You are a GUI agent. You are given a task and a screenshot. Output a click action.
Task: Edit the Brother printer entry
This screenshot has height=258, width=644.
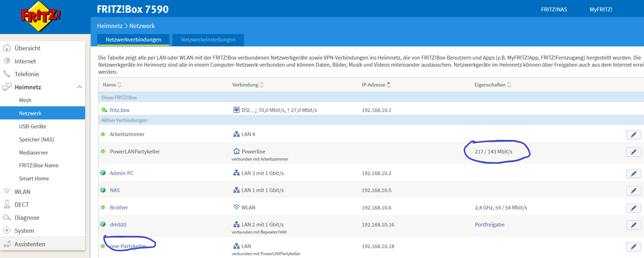click(633, 208)
